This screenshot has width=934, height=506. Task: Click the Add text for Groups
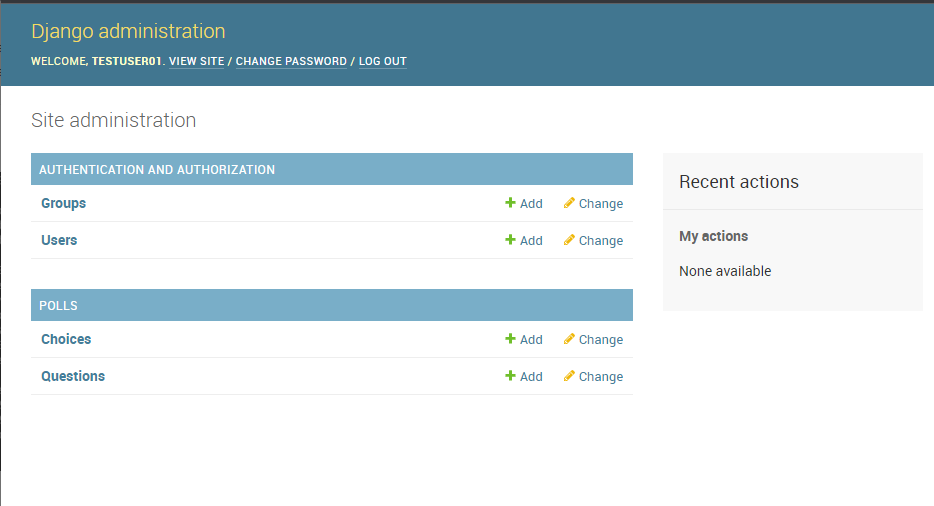pyautogui.click(x=531, y=204)
